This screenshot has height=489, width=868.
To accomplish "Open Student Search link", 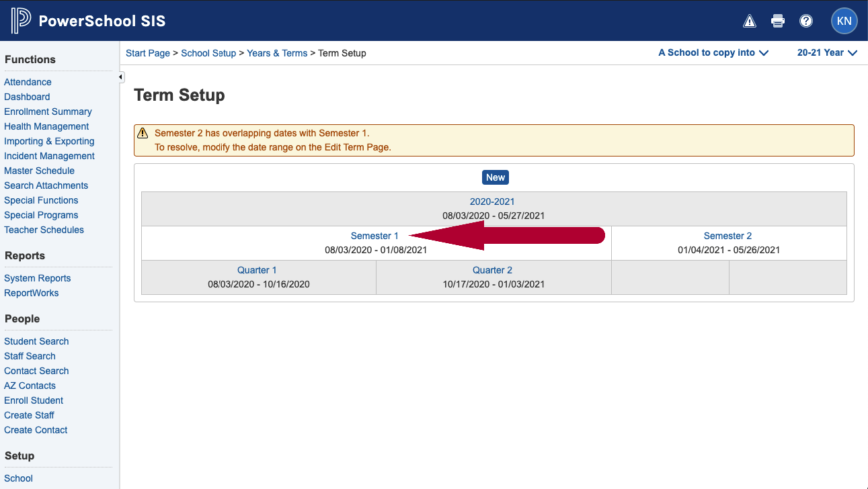I will click(x=36, y=341).
